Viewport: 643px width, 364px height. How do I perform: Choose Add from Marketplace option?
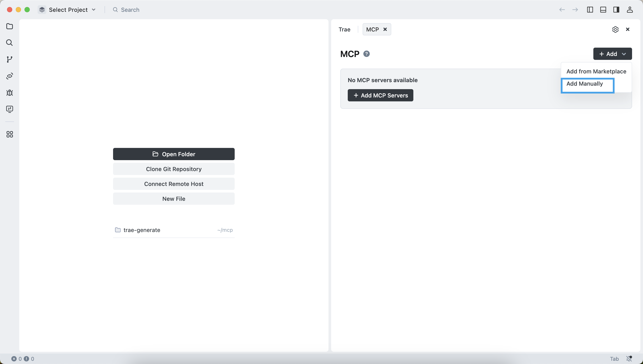pos(596,71)
